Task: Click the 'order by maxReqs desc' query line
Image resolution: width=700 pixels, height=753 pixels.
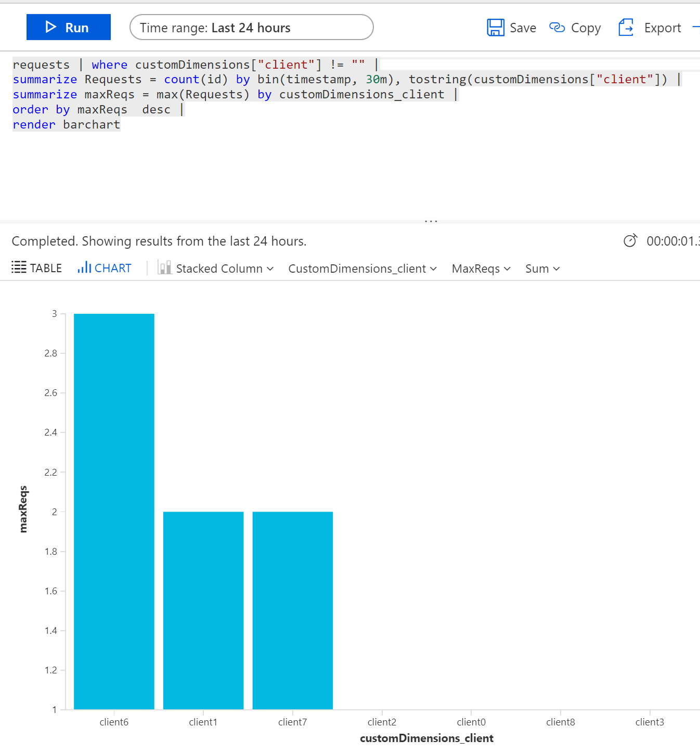Action: pyautogui.click(x=98, y=109)
